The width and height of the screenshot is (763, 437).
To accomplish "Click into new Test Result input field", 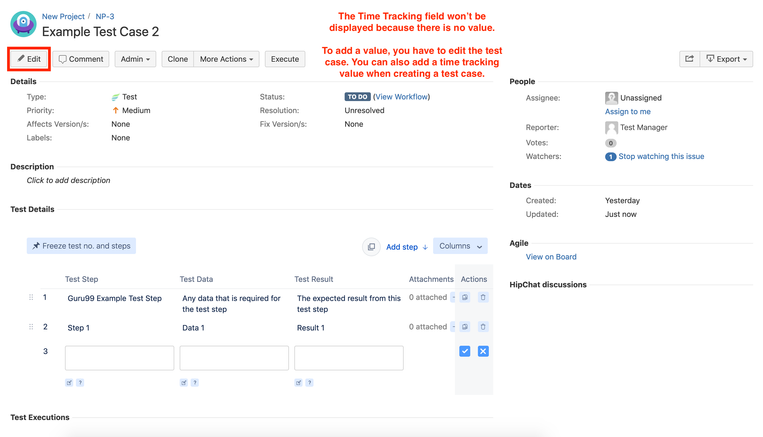I will tap(349, 358).
